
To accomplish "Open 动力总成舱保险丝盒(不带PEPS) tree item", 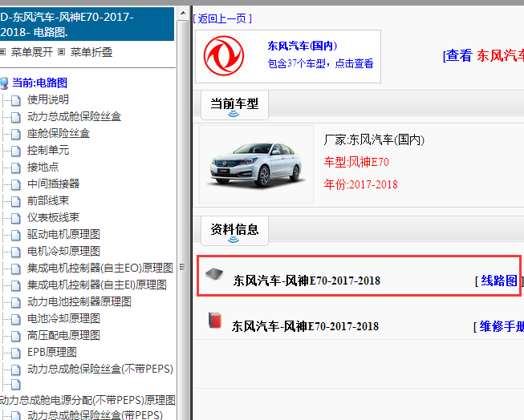I will click(x=100, y=369).
